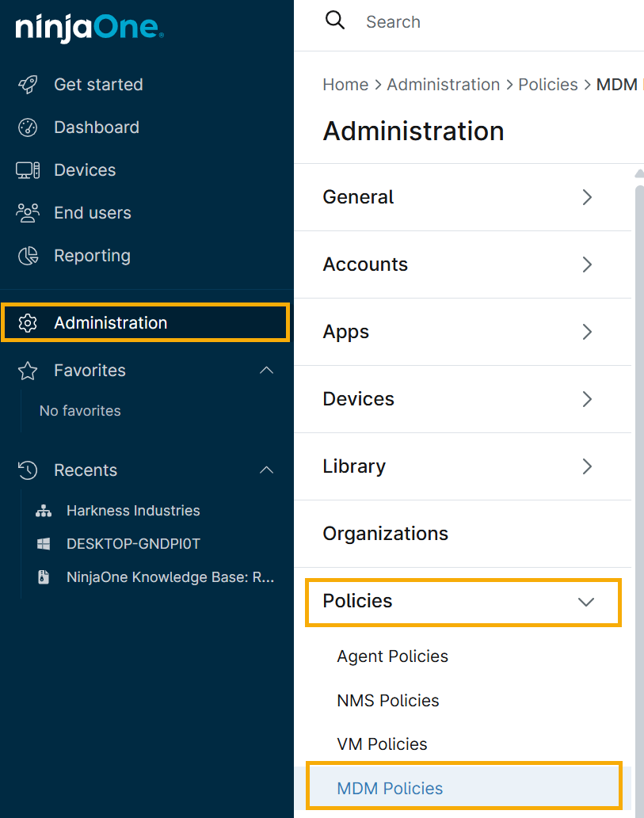644x818 pixels.
Task: Select Agent Policies submenu item
Action: (392, 656)
